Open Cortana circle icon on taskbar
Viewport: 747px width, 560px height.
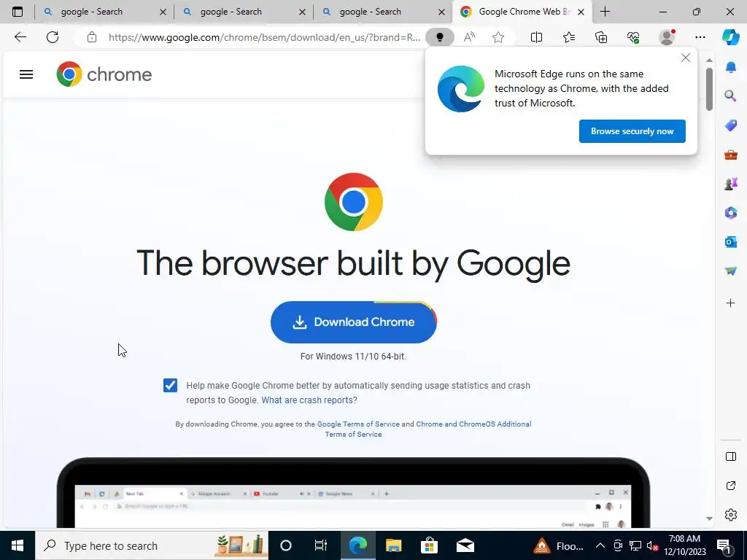pos(286,545)
